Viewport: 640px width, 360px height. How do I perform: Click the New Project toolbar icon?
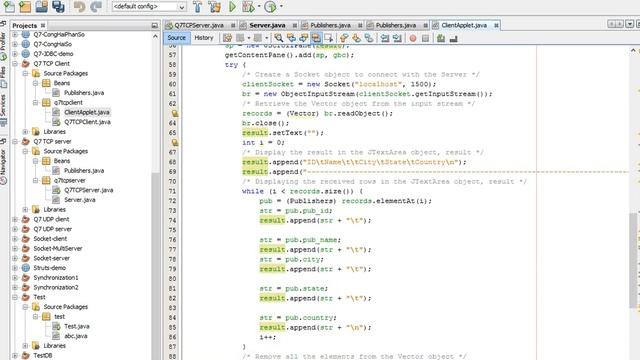25,7
